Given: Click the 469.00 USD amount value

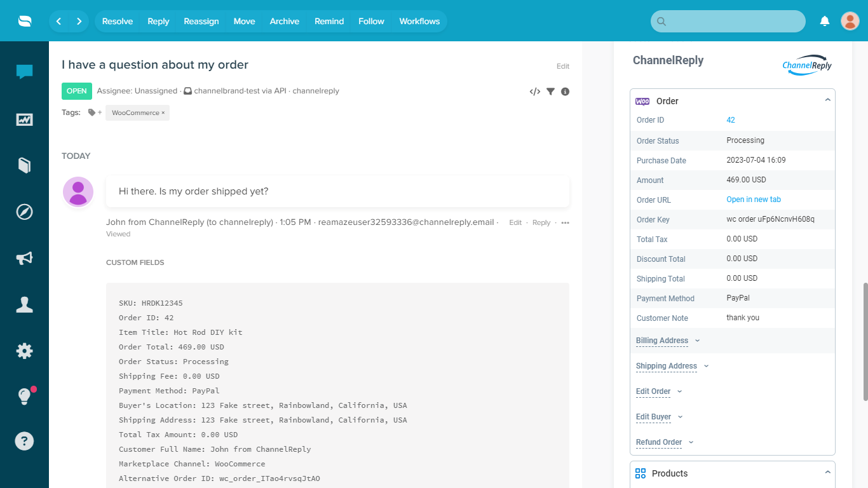Looking at the screenshot, I should click(x=746, y=180).
